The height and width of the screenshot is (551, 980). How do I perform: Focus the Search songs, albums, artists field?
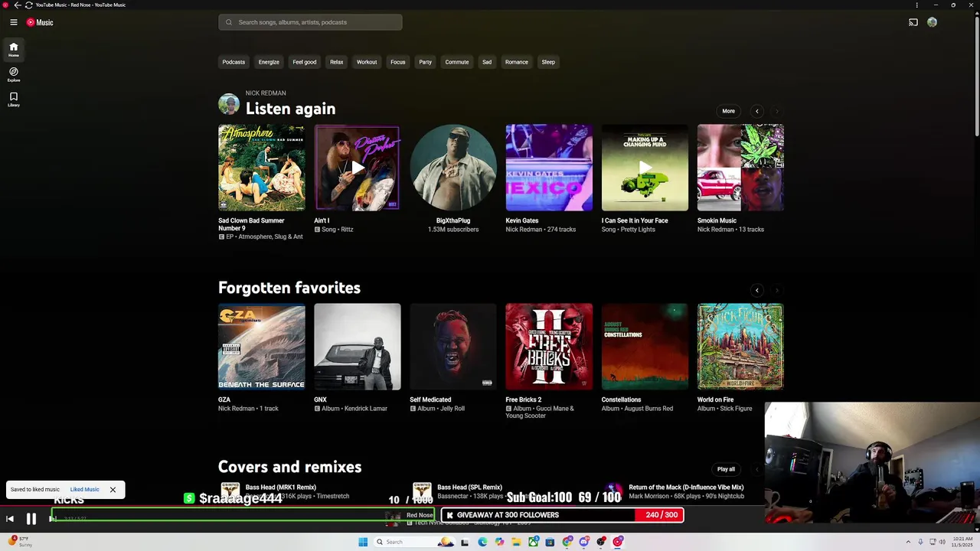310,22
